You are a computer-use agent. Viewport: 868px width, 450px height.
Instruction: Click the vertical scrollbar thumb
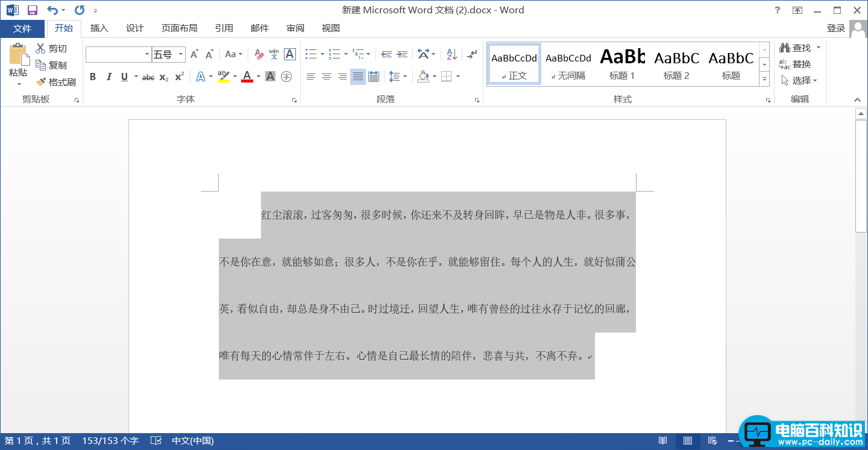[861, 175]
